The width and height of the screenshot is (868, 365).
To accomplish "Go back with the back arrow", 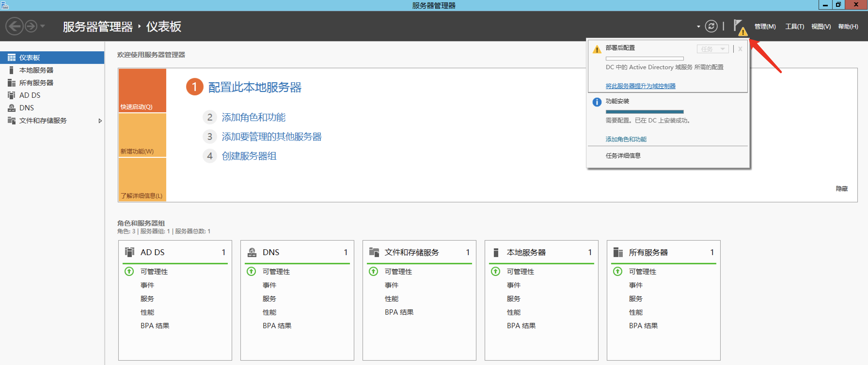I will point(15,26).
